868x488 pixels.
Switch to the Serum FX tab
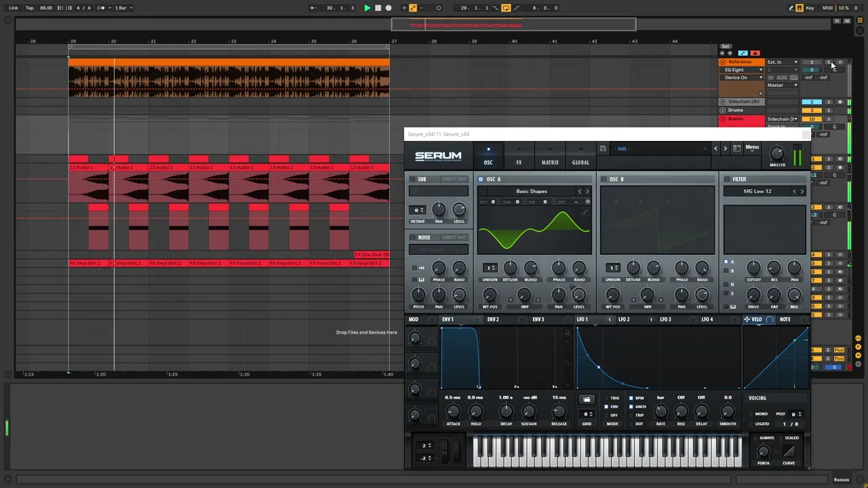coord(519,163)
